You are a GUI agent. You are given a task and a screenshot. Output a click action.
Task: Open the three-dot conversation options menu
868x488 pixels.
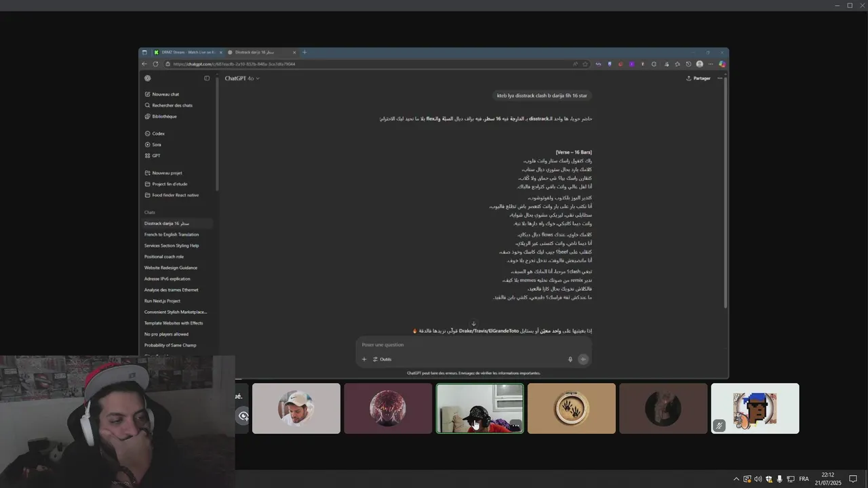pos(720,78)
